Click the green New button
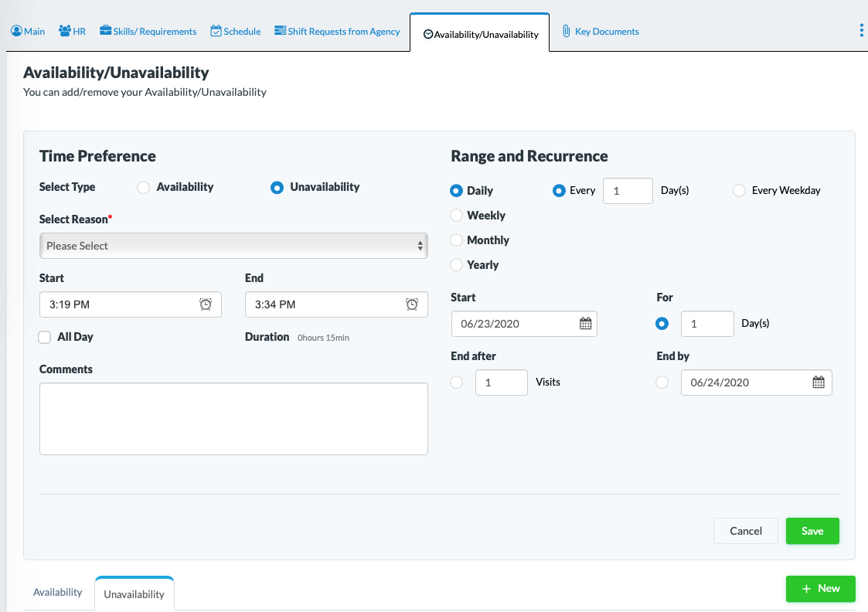This screenshot has width=868, height=612. [x=820, y=589]
